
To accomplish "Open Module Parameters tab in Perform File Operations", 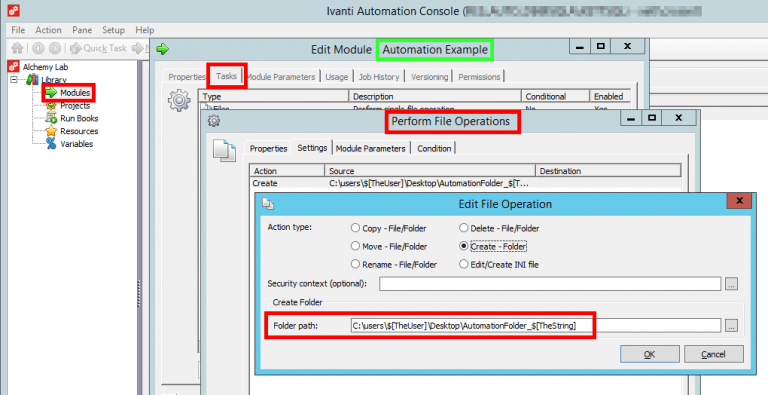I will click(x=370, y=148).
